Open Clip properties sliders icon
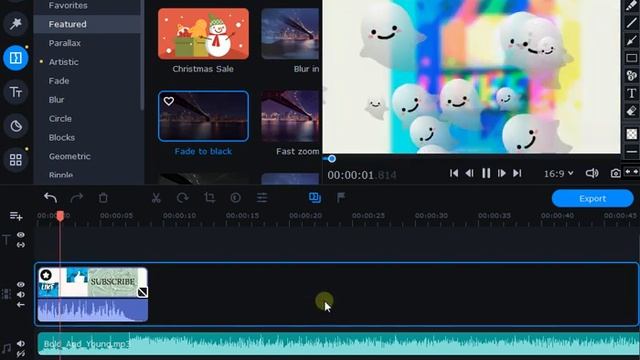 (x=262, y=198)
